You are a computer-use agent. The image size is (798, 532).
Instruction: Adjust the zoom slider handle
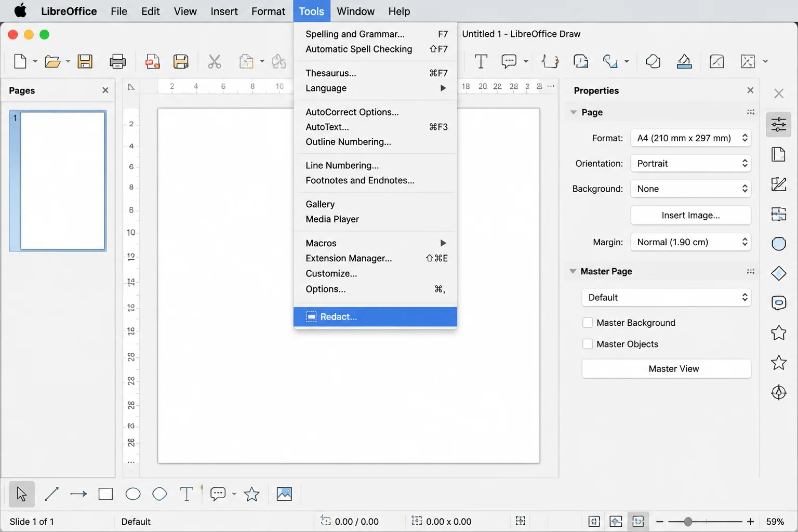point(688,522)
